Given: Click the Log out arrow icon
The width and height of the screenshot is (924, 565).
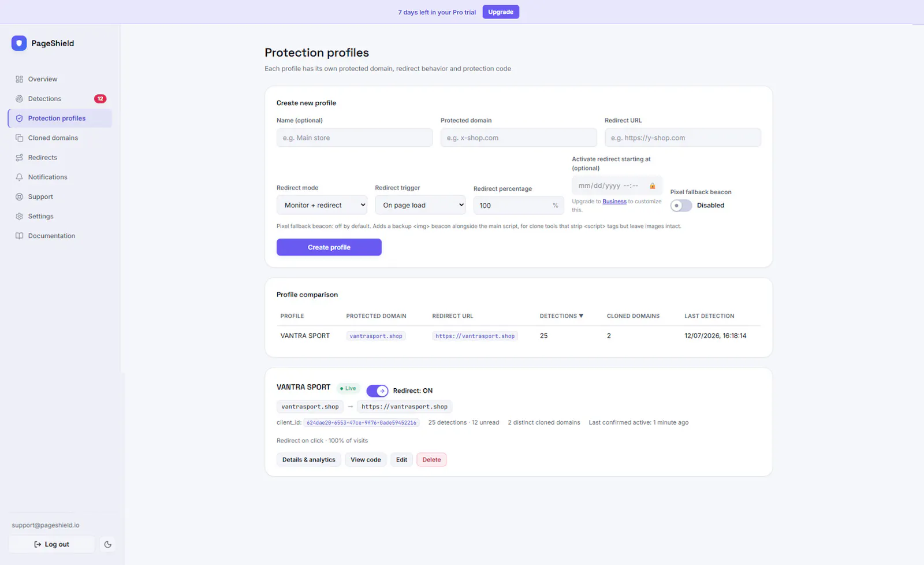Looking at the screenshot, I should pos(38,544).
